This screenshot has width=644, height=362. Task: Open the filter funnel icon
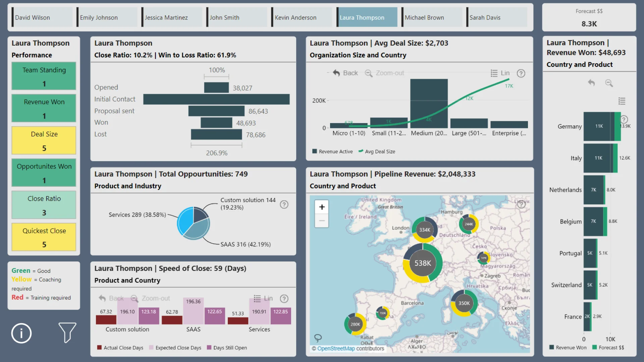[x=67, y=333]
